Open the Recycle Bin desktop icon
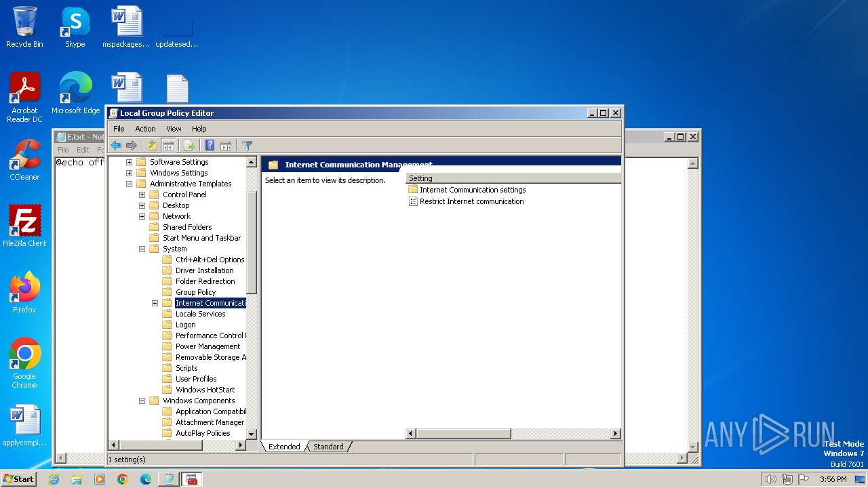868x488 pixels. [x=24, y=27]
